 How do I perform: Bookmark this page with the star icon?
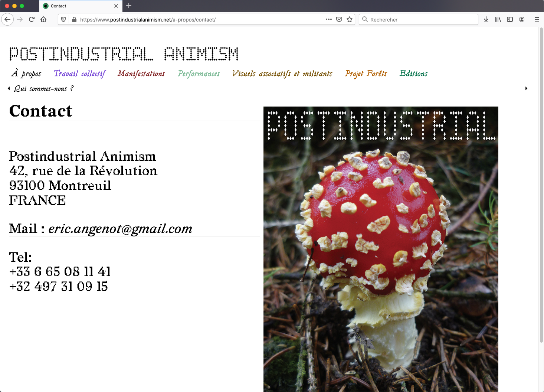tap(350, 19)
